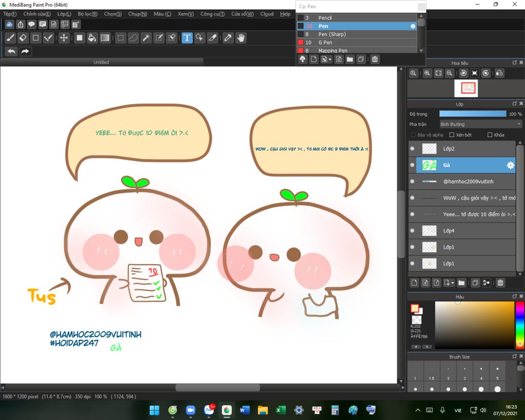Open Zoom from Windows taskbar
This screenshot has width=525, height=420.
tap(191, 410)
